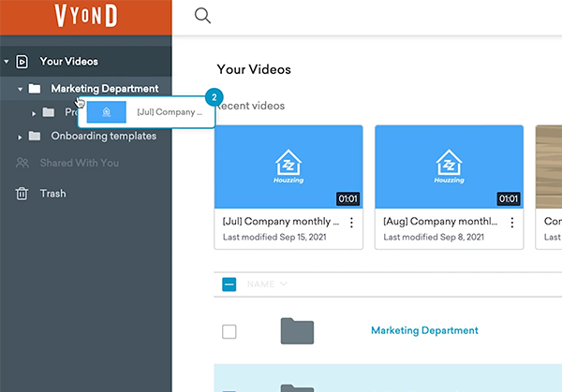Click the Marketing Department folder icon in list
The height and width of the screenshot is (392, 562).
[297, 331]
